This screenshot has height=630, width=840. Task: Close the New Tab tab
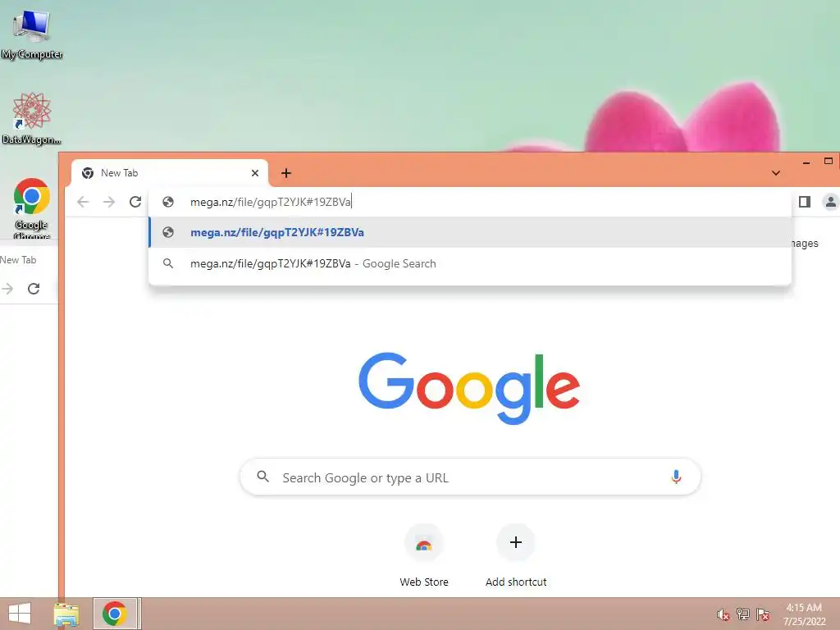(255, 173)
